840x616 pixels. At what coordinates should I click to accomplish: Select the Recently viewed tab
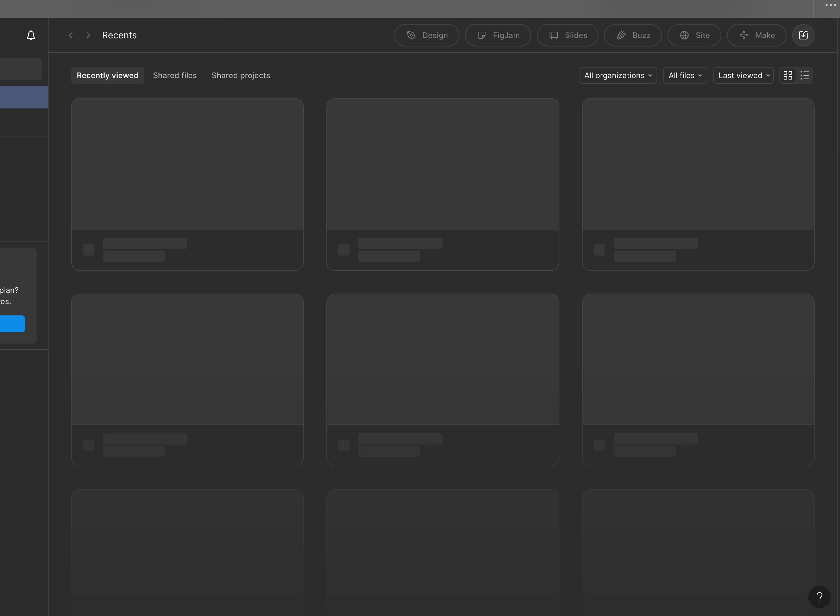tap(107, 76)
